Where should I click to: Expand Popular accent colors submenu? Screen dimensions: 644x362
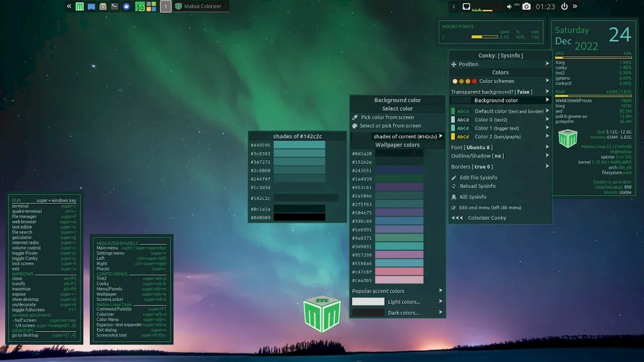click(x=398, y=291)
